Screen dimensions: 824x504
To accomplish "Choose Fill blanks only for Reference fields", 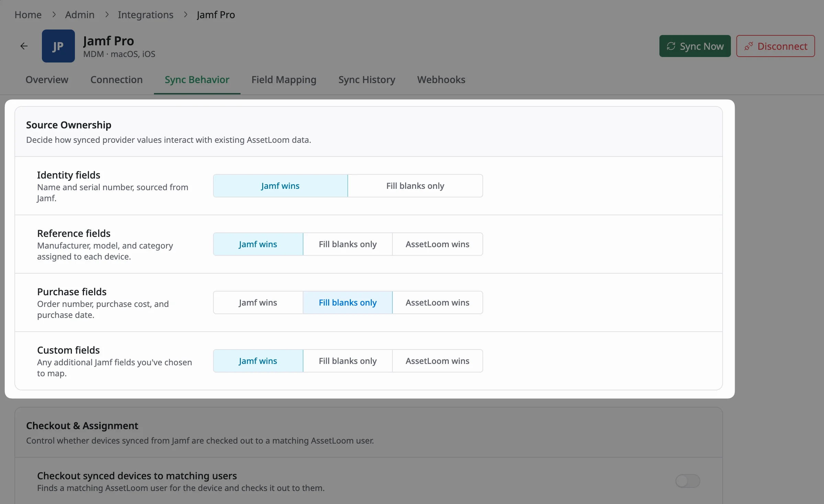I will point(348,244).
